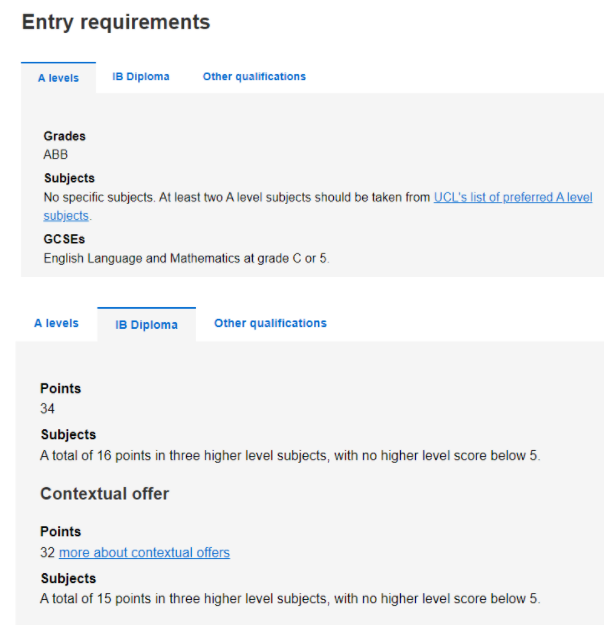Screen dimensions: 614x635
Task: Click the ABB grade value
Action: pos(55,155)
